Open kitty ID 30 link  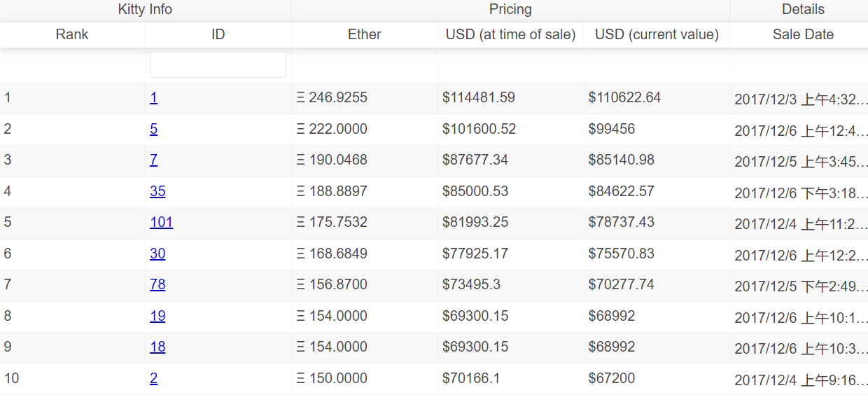click(157, 254)
